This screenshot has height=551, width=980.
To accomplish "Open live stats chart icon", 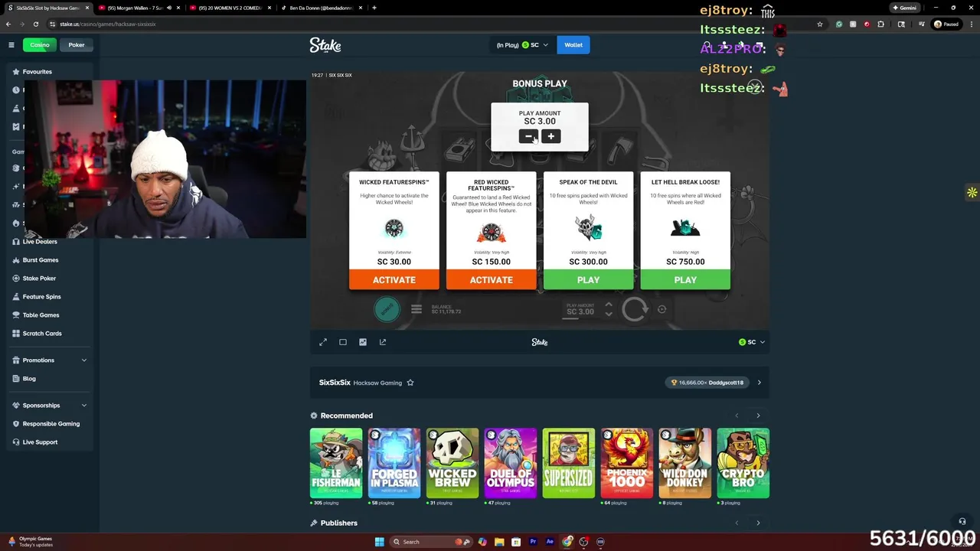I will click(363, 342).
